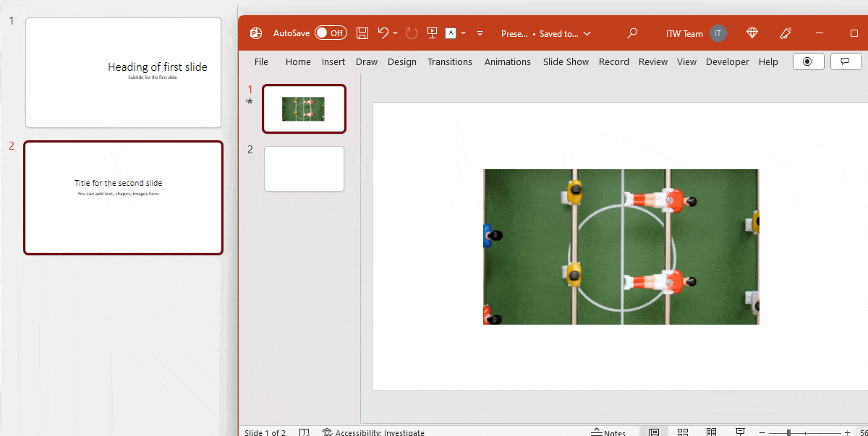
Task: Expand the Undo dropdown arrow
Action: (393, 33)
